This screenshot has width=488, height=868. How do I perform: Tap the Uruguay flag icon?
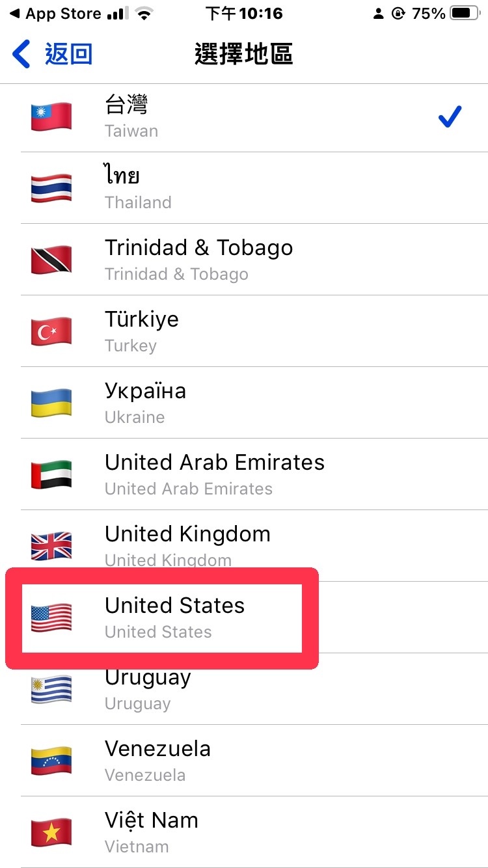(51, 690)
